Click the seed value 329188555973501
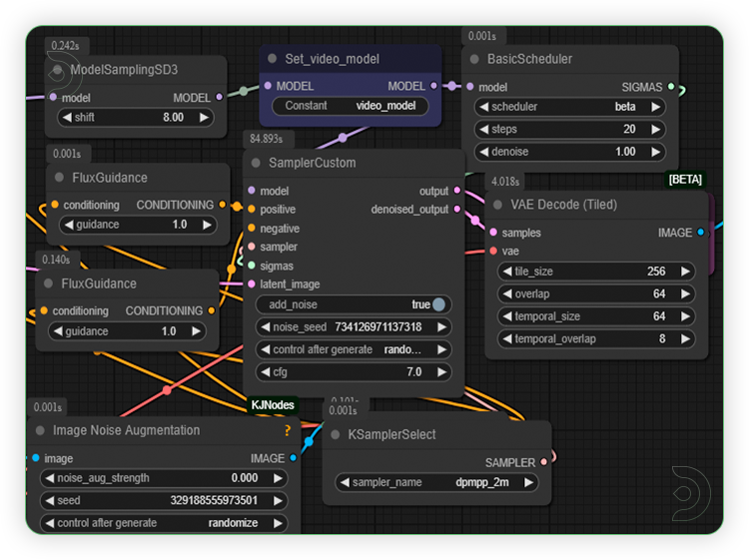This screenshot has width=749, height=560. (214, 500)
